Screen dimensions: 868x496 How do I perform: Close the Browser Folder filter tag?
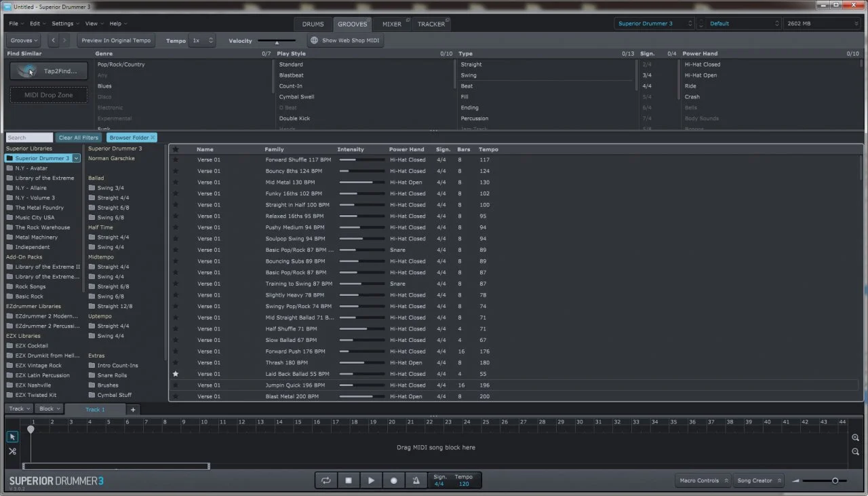click(x=153, y=138)
